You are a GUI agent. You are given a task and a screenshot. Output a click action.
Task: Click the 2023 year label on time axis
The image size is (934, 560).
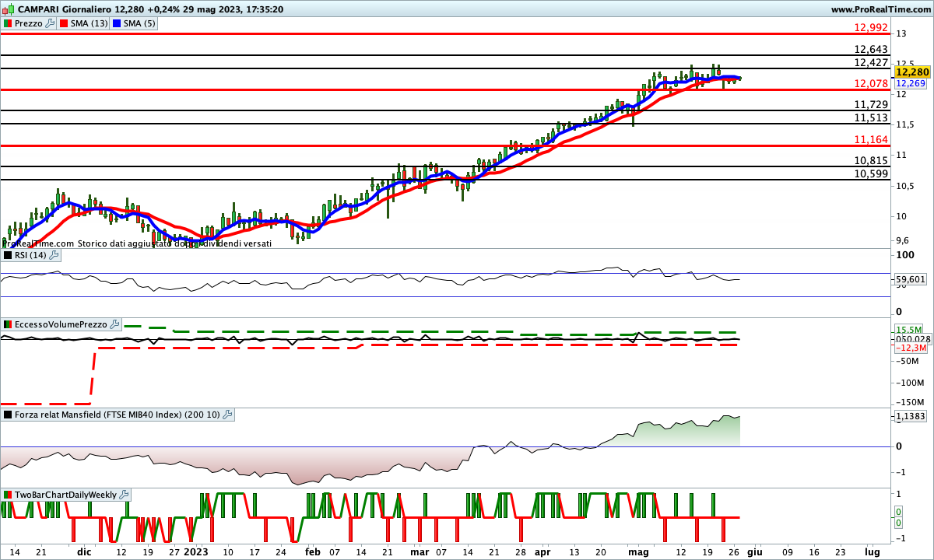(x=195, y=551)
